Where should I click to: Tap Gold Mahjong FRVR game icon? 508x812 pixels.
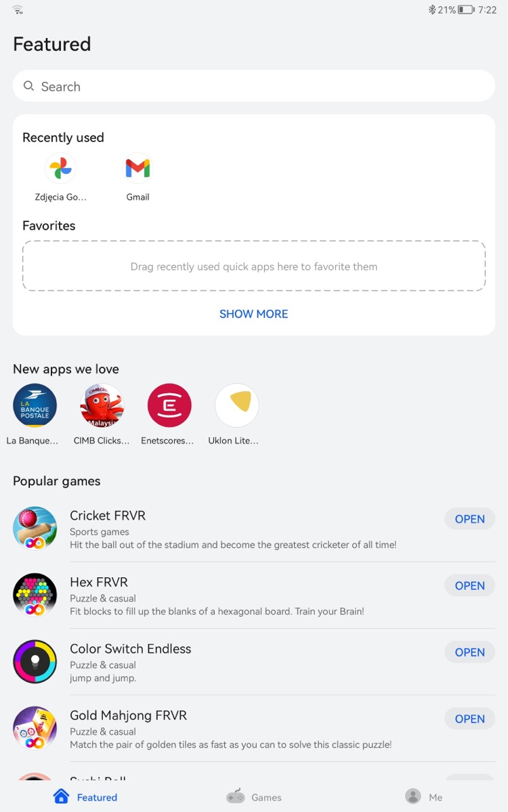35,728
